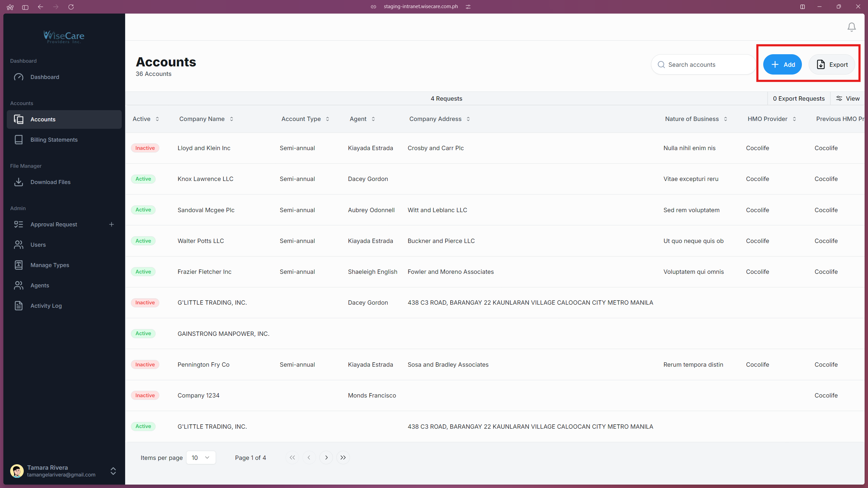
Task: Open the Billing Statements page
Action: [54, 140]
